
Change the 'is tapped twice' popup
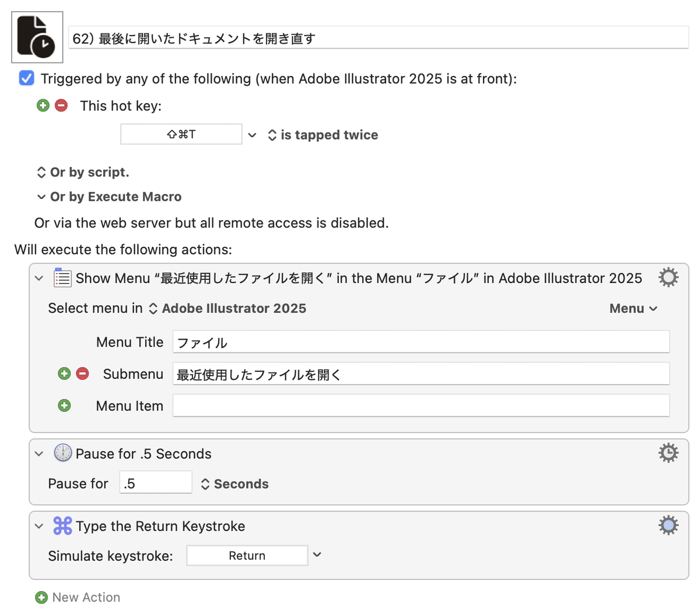pos(323,135)
